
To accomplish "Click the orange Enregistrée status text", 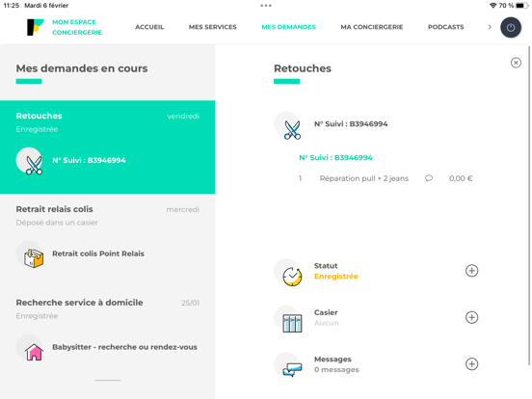I will coord(336,277).
